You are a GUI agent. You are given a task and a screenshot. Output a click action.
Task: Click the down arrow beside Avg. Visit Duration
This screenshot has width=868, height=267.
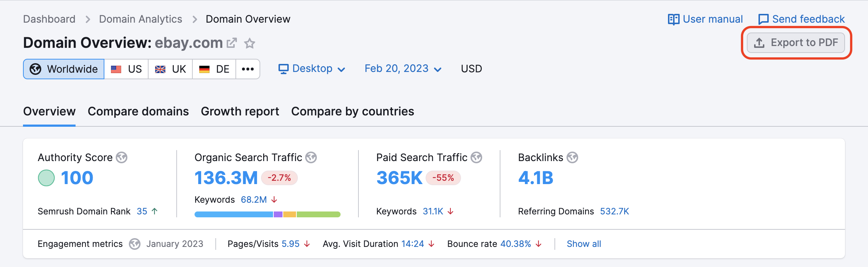[431, 244]
